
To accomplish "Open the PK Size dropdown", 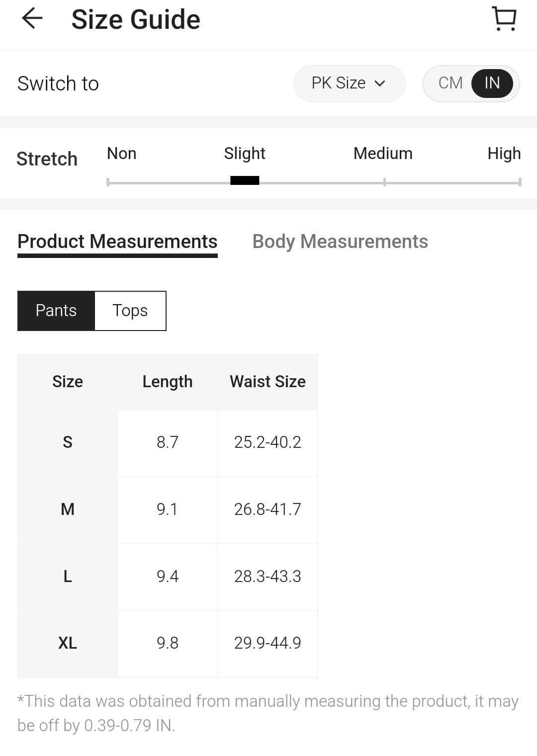I will pos(349,83).
